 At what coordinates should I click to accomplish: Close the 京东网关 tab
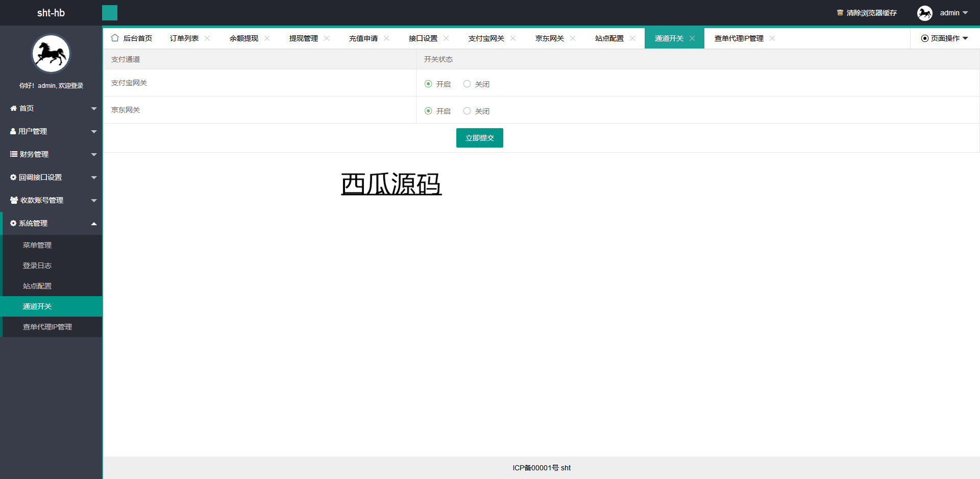573,38
